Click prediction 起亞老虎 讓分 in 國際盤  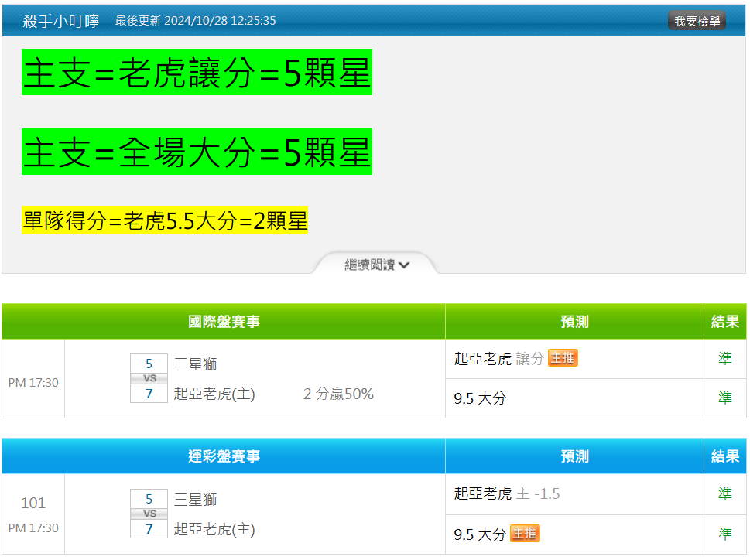coord(499,358)
